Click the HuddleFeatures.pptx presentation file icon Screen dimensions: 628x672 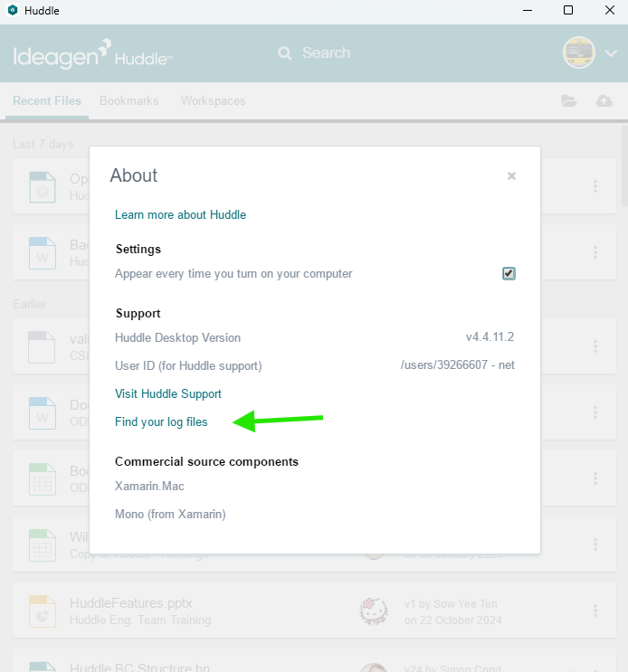pyautogui.click(x=42, y=611)
